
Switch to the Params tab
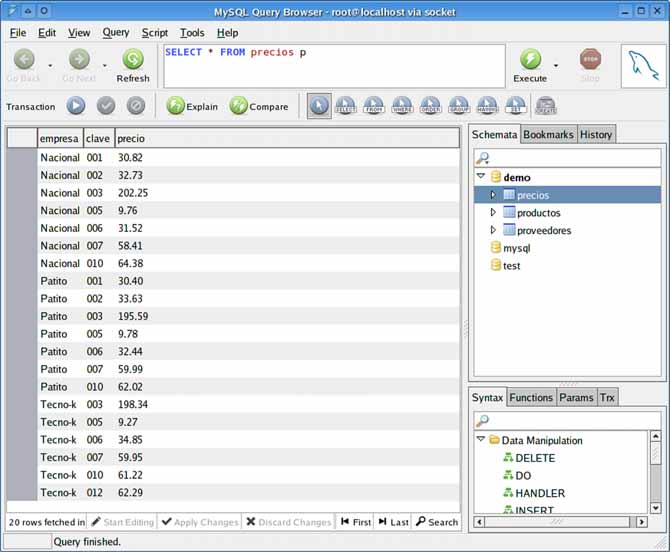pos(576,397)
